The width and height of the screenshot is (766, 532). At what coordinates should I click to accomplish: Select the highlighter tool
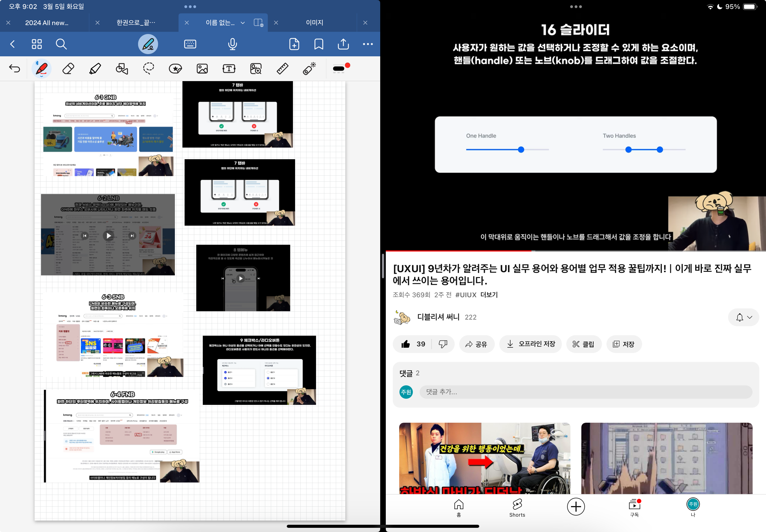coord(95,69)
